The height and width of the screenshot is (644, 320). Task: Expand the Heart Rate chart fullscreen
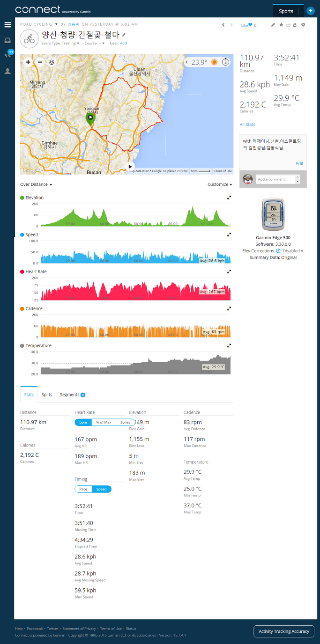pyautogui.click(x=229, y=271)
